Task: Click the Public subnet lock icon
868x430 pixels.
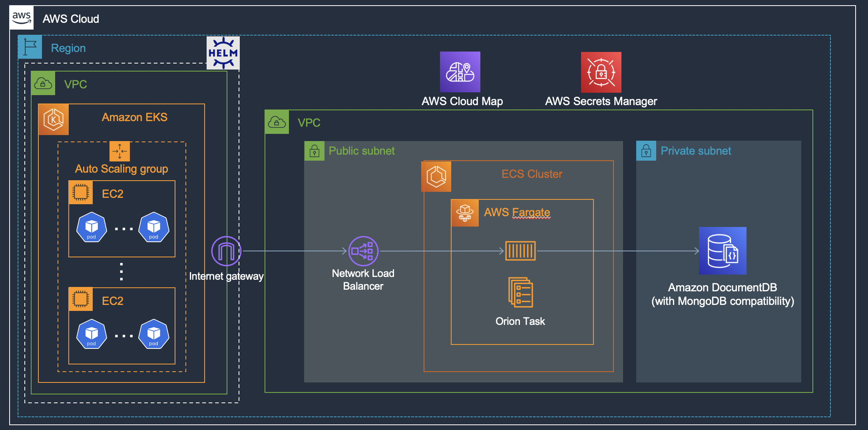Action: [x=315, y=151]
